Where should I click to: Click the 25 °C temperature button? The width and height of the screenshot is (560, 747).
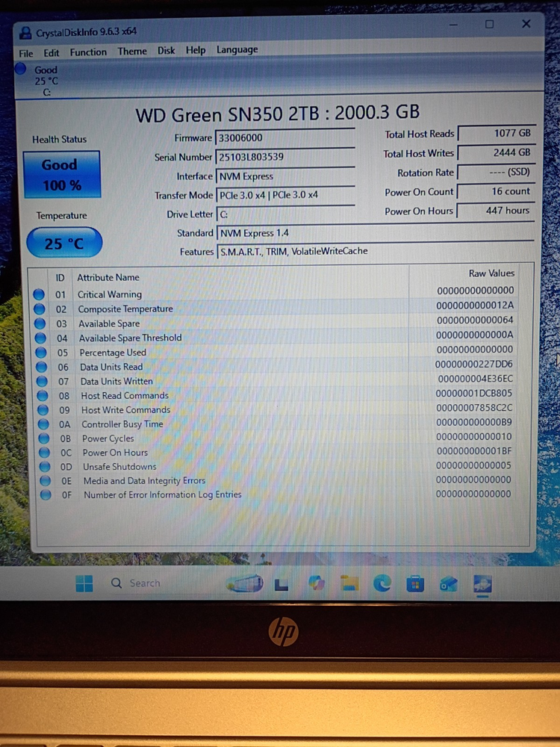(x=63, y=244)
